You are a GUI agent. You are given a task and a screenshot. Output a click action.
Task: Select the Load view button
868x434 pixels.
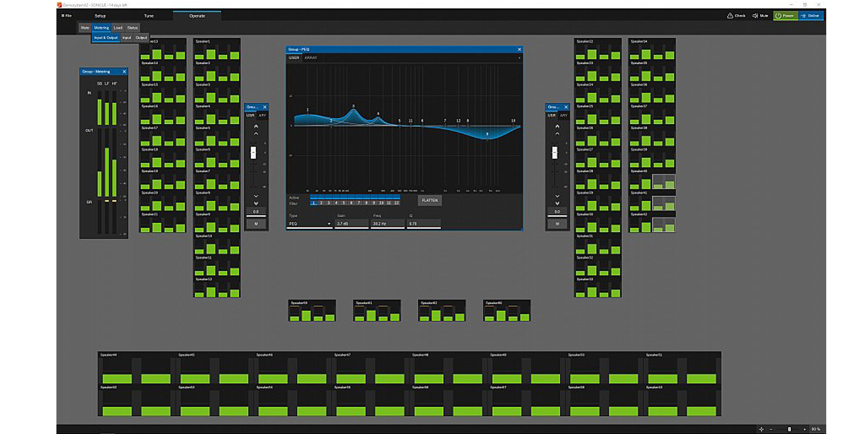point(118,28)
